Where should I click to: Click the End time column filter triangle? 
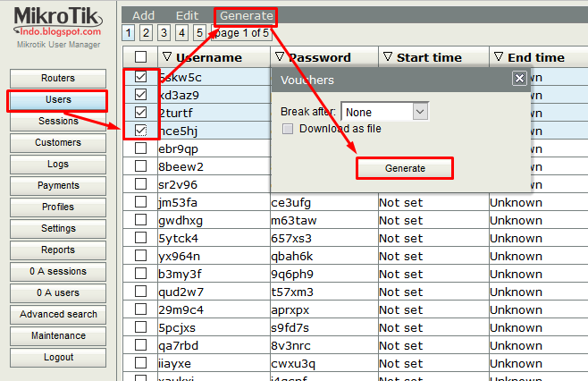[x=498, y=57]
